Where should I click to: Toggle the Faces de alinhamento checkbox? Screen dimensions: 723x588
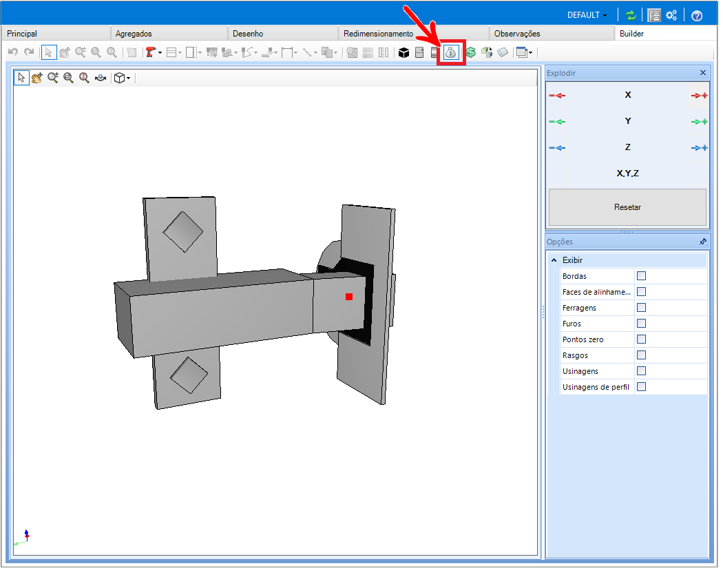[641, 291]
